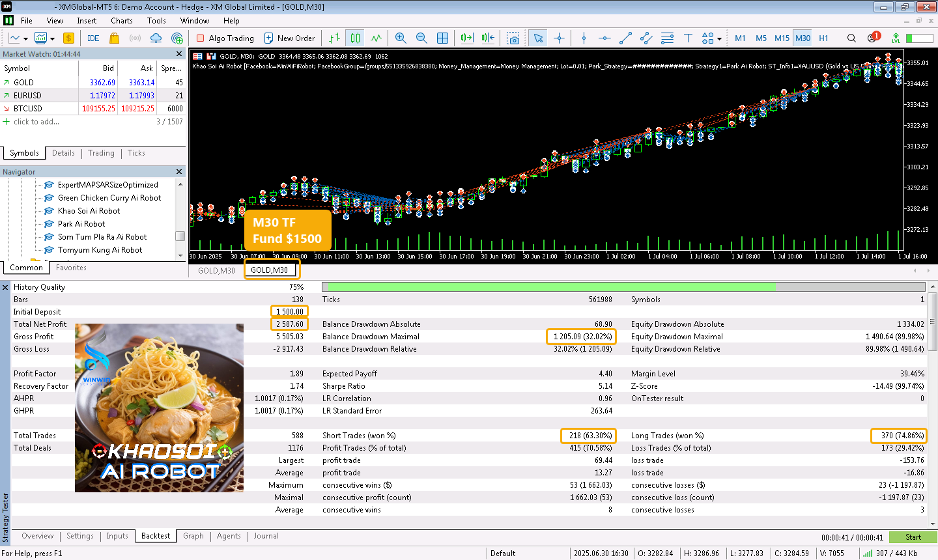
Task: Close the Navigator panel
Action: pyautogui.click(x=179, y=172)
